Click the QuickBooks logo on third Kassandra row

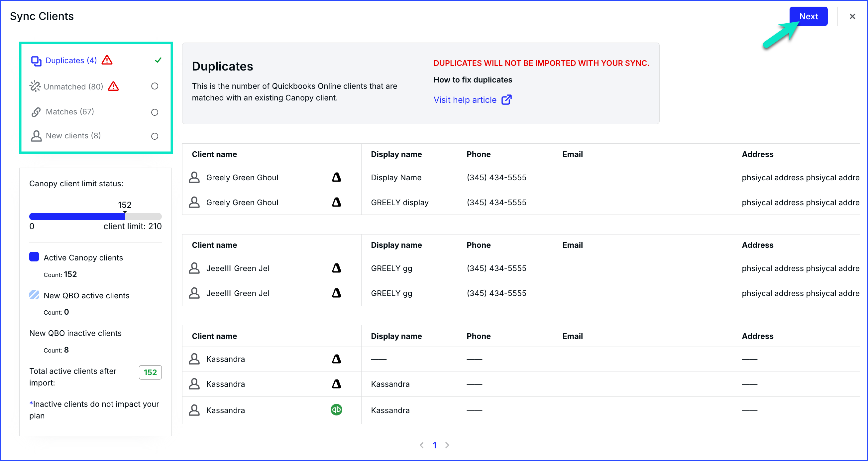point(336,410)
